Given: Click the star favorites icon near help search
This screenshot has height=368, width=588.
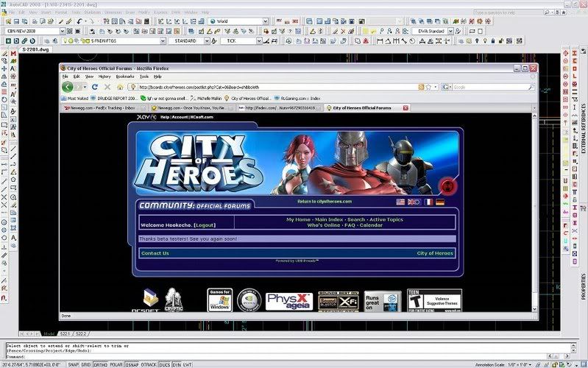Looking at the screenshot, I should (564, 13).
